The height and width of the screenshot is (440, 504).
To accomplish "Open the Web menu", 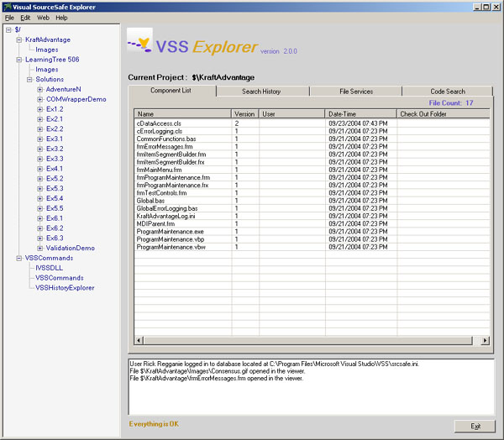I will coord(43,18).
